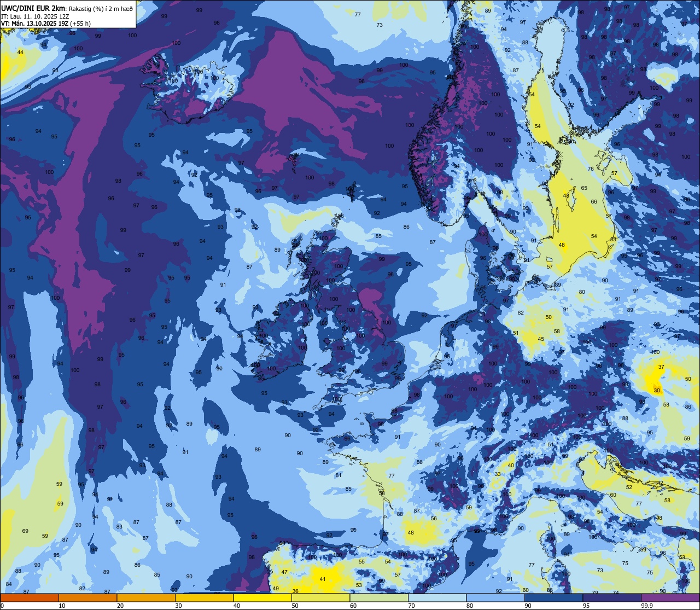The image size is (700, 610).
Task: Select the 70–80 pale blue legend swatch
Action: coord(437,598)
